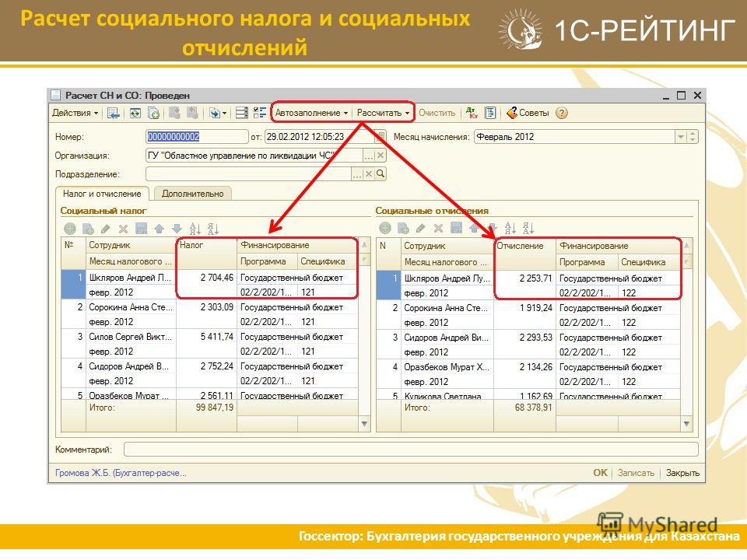The height and width of the screenshot is (560, 747).
Task: Click the deduction amount 2 293,53
Action: click(535, 338)
